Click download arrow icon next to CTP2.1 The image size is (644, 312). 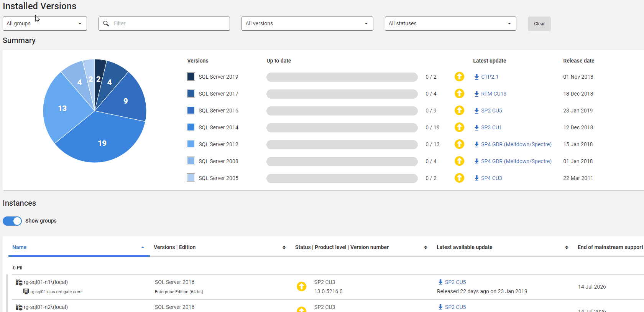coord(476,77)
